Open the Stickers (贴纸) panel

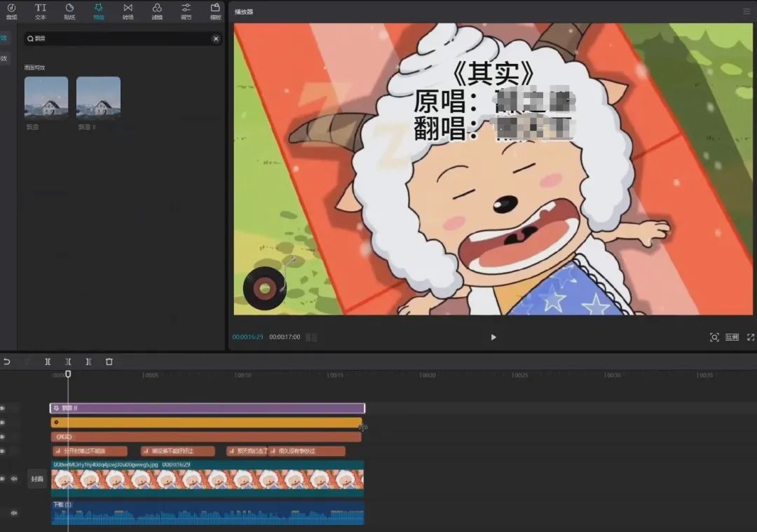pyautogui.click(x=69, y=11)
